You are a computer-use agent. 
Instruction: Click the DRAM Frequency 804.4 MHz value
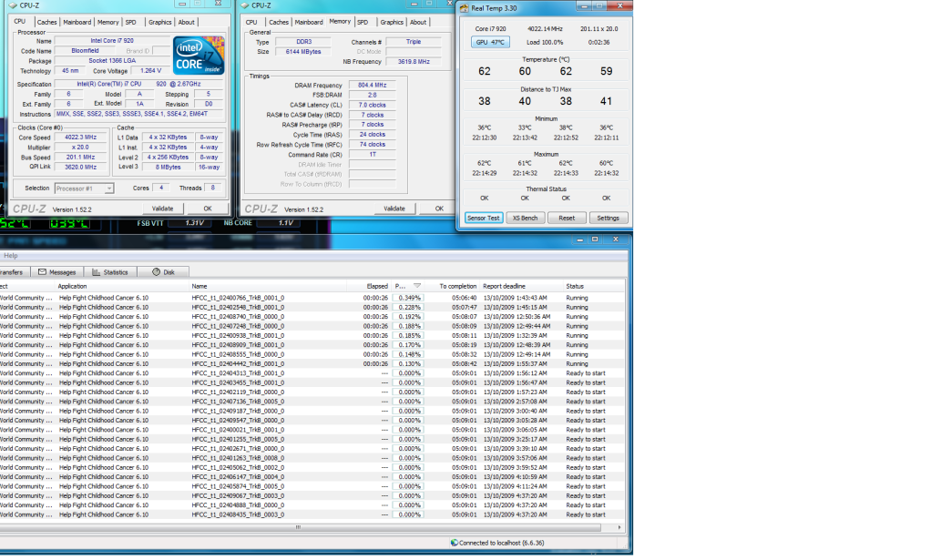[x=373, y=85]
